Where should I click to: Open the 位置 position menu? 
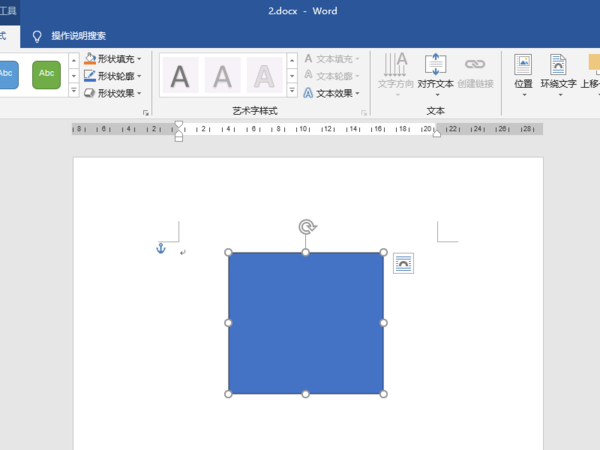coord(523,75)
